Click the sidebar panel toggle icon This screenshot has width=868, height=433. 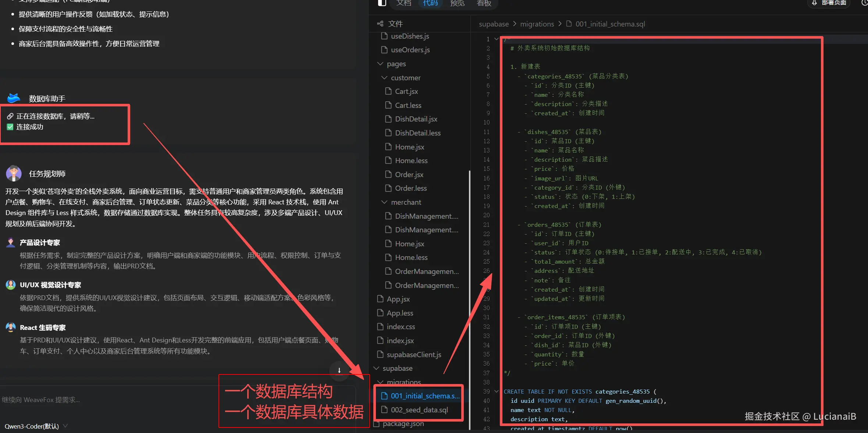[x=382, y=3]
